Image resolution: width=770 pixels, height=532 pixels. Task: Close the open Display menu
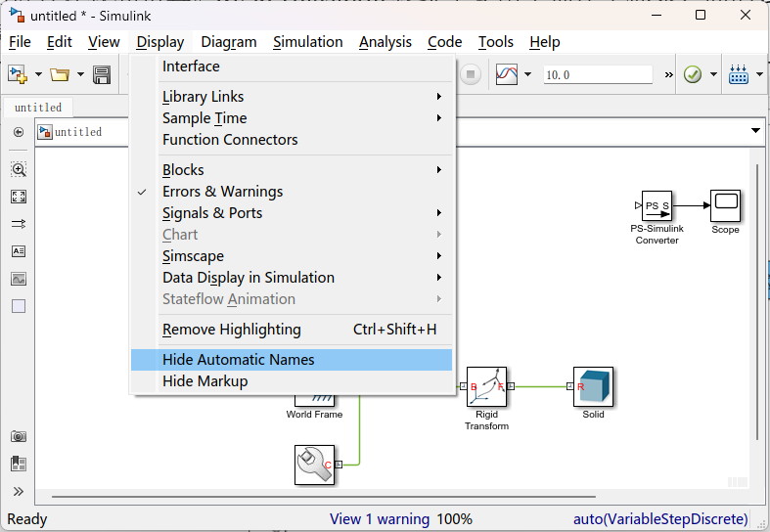point(160,42)
